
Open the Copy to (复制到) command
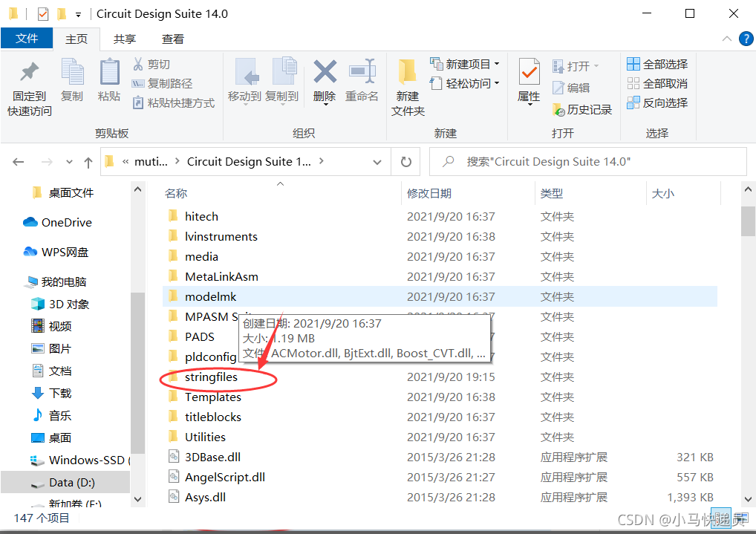[x=282, y=81]
